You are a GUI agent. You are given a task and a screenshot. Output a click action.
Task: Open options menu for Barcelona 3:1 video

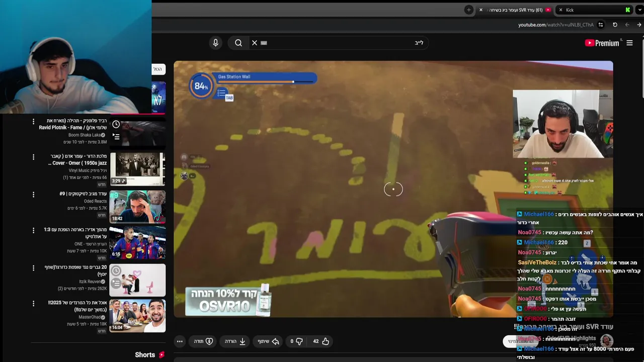click(33, 230)
